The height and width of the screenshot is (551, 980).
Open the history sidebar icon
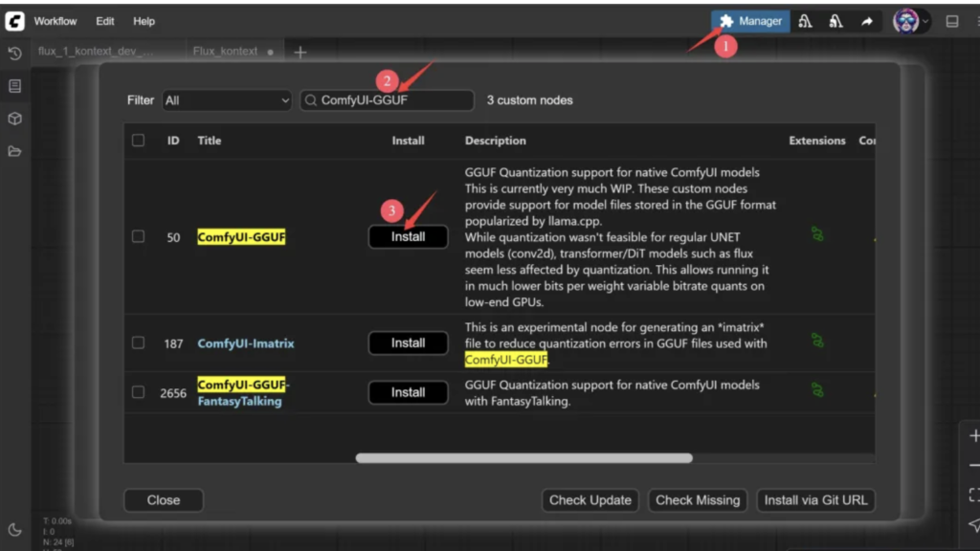coord(15,54)
